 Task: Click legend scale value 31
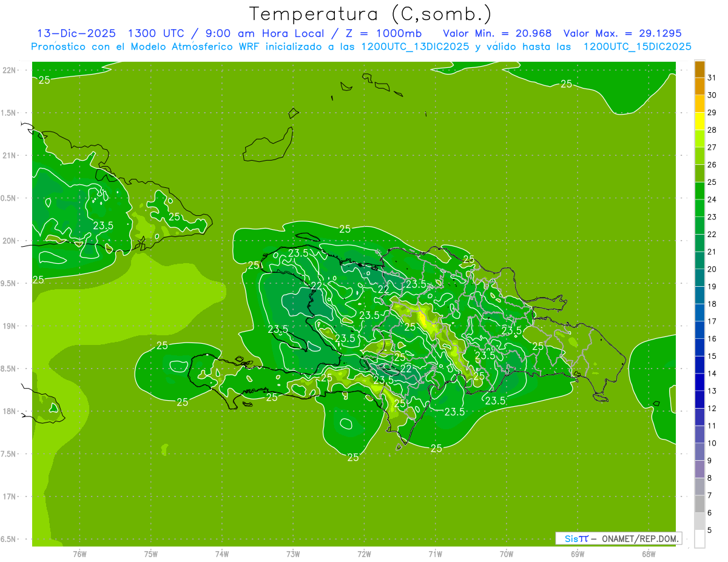[712, 78]
